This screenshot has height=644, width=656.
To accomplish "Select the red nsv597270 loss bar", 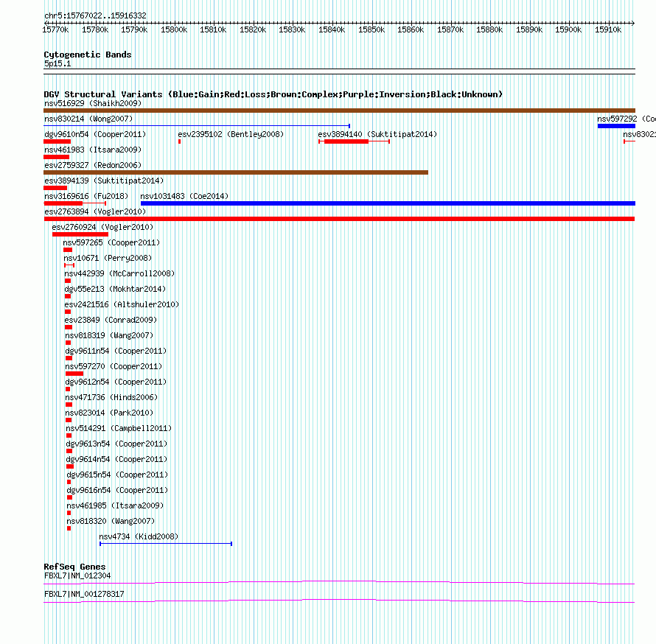I will click(74, 374).
